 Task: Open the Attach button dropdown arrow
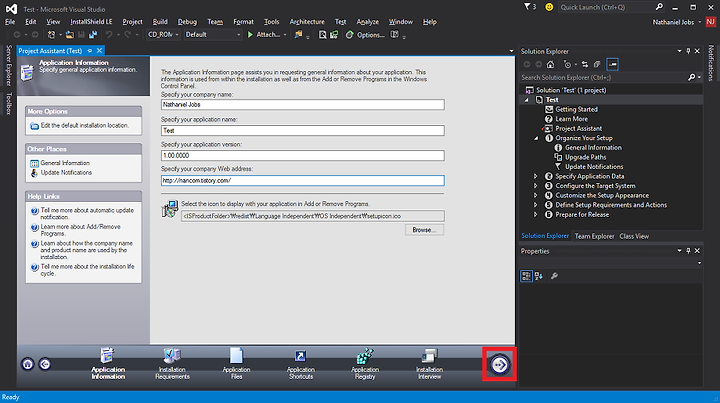[x=285, y=34]
